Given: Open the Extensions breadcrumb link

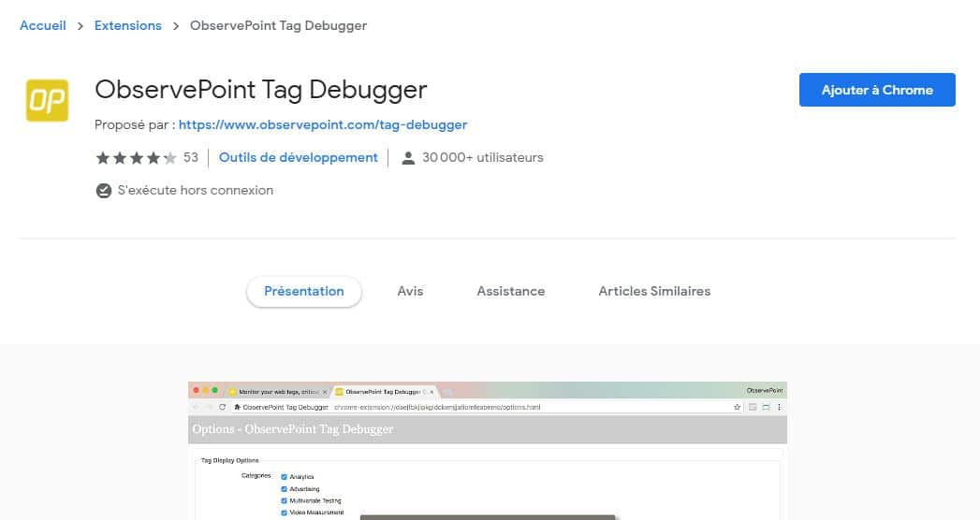Looking at the screenshot, I should (x=128, y=25).
